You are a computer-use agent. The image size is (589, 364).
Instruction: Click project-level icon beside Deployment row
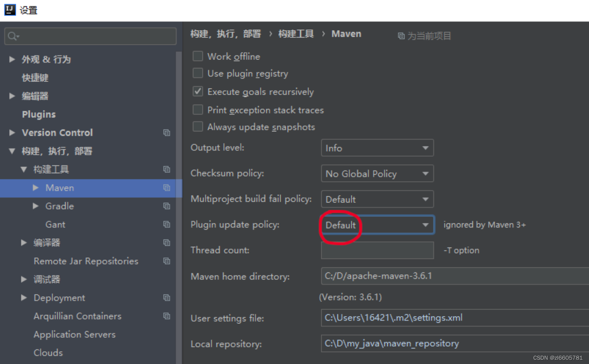[x=167, y=298]
